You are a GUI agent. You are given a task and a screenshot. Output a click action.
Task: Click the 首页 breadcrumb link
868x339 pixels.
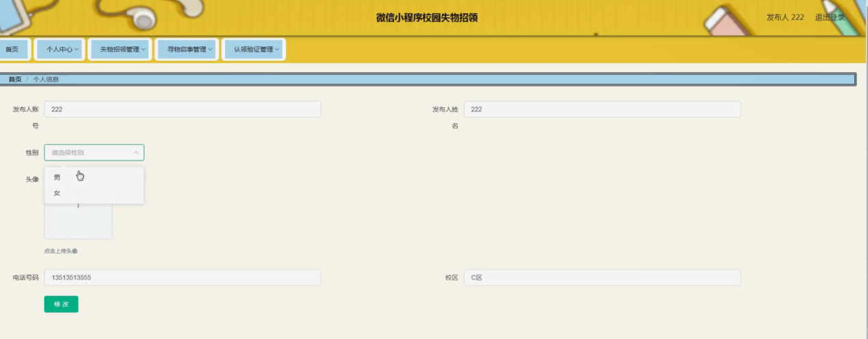(14, 79)
